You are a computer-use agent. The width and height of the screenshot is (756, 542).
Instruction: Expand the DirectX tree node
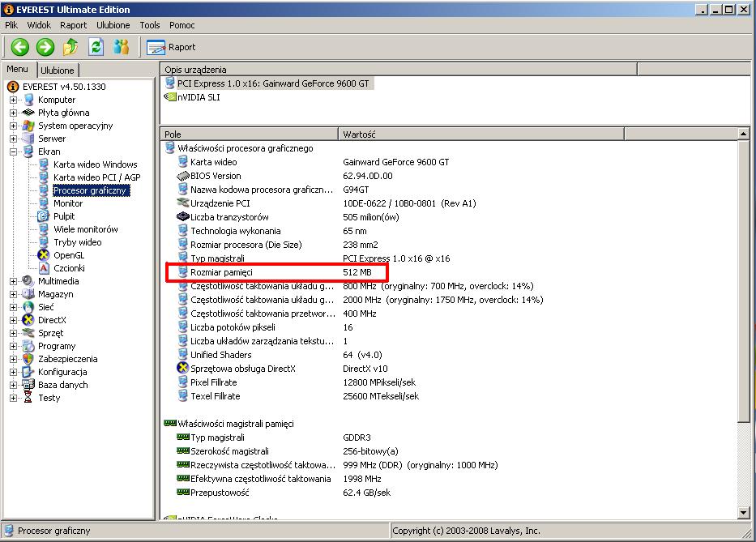[13, 320]
